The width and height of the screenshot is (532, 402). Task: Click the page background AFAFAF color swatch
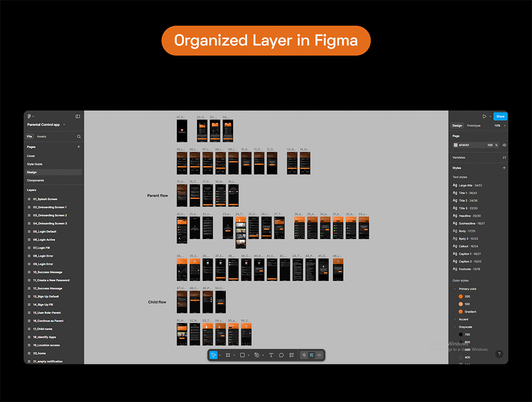(456, 145)
